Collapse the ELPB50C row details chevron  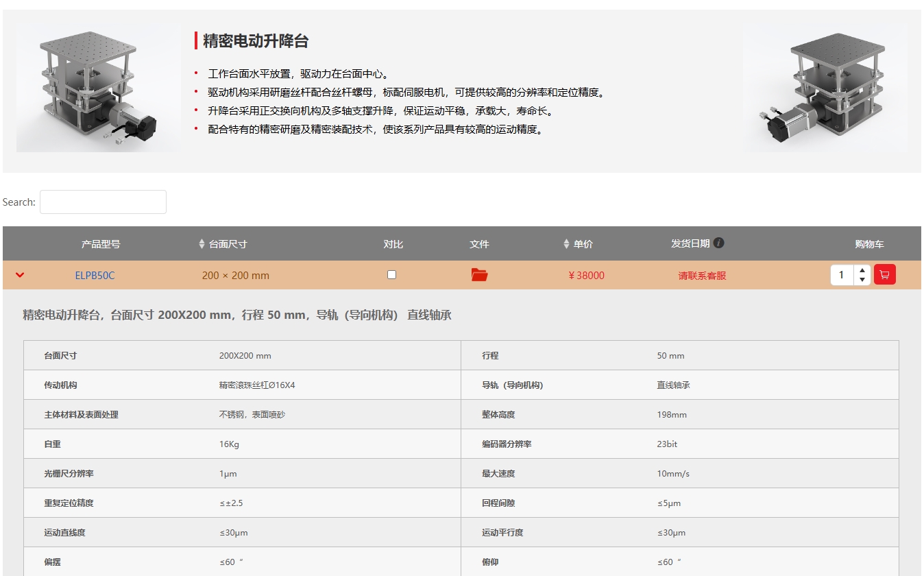click(x=20, y=275)
